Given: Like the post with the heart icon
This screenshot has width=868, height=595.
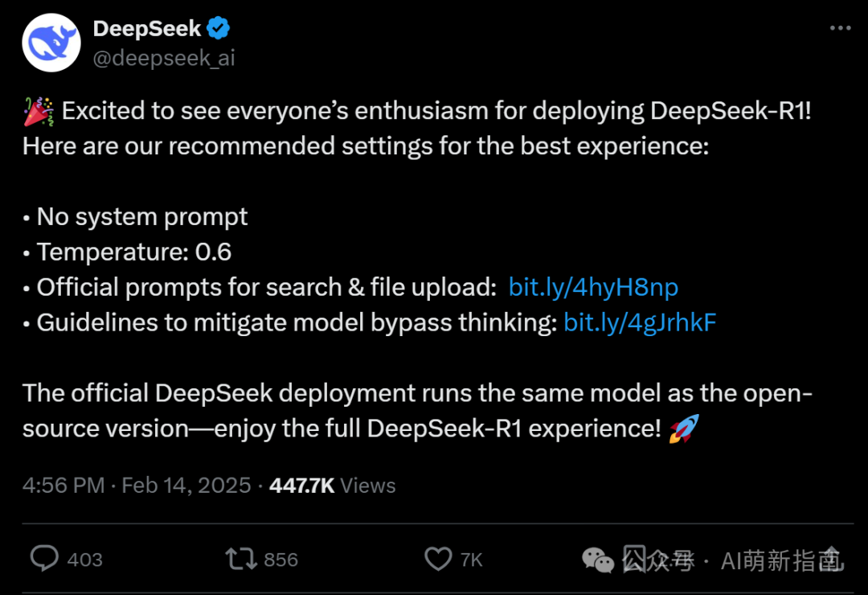Looking at the screenshot, I should 438,559.
